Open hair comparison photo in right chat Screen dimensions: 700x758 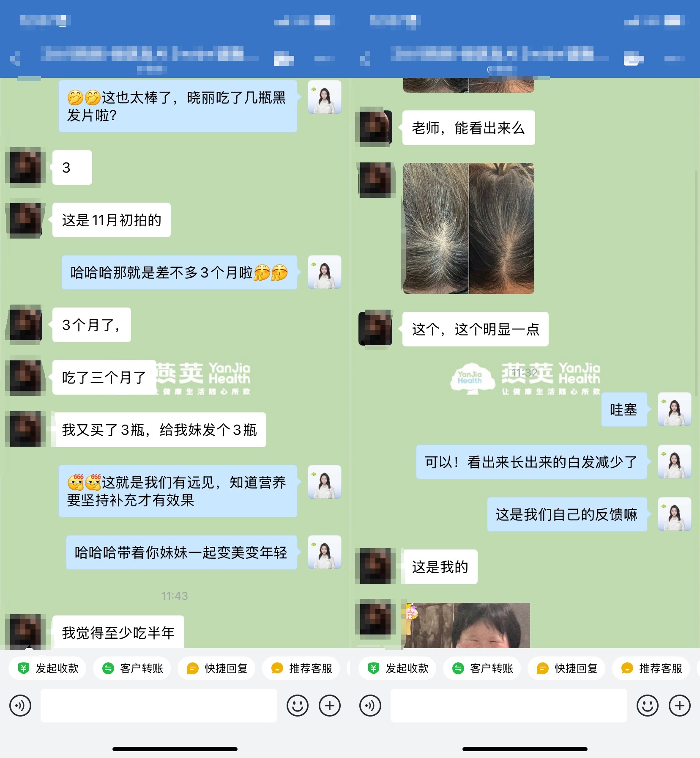469,228
